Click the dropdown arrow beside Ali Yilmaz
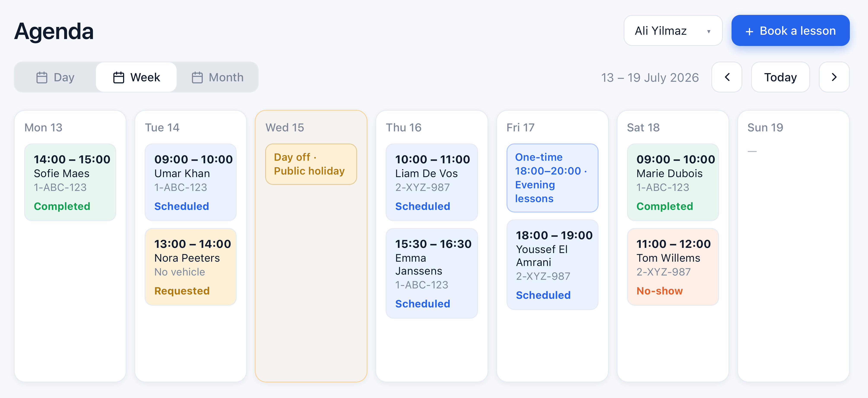Screen dimensions: 868x398 pos(709,31)
